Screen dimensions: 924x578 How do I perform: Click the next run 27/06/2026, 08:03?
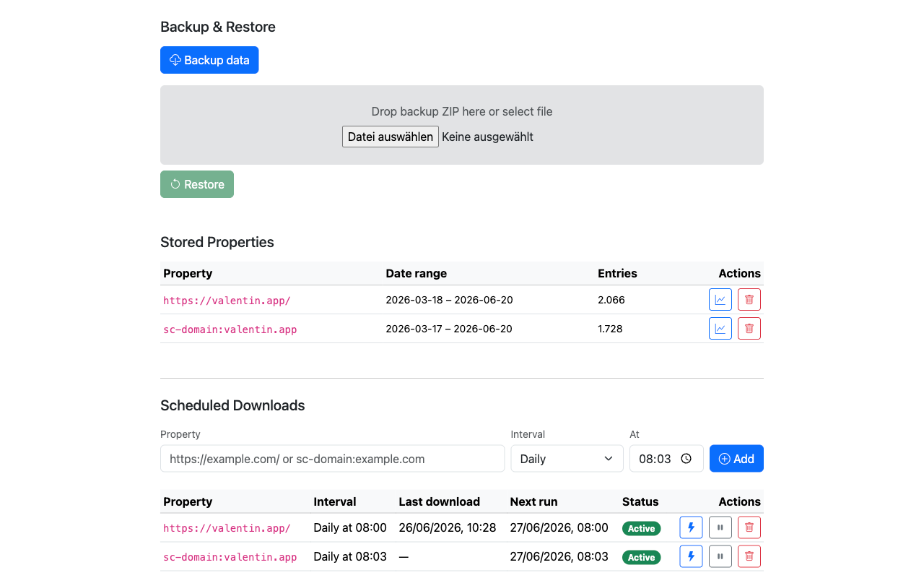point(559,556)
